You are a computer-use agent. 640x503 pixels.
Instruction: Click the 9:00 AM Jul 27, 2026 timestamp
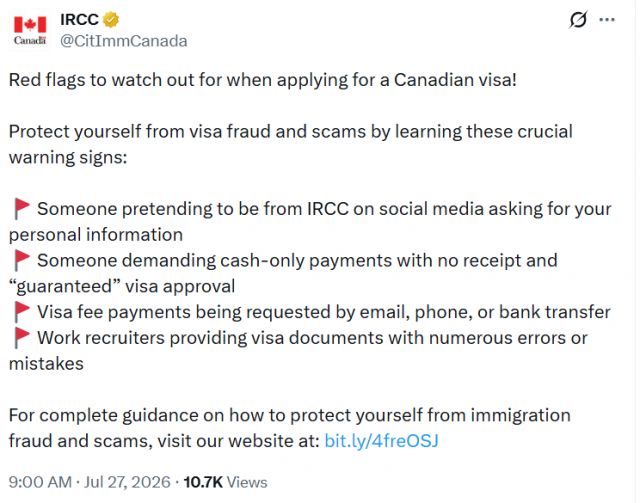tap(89, 482)
